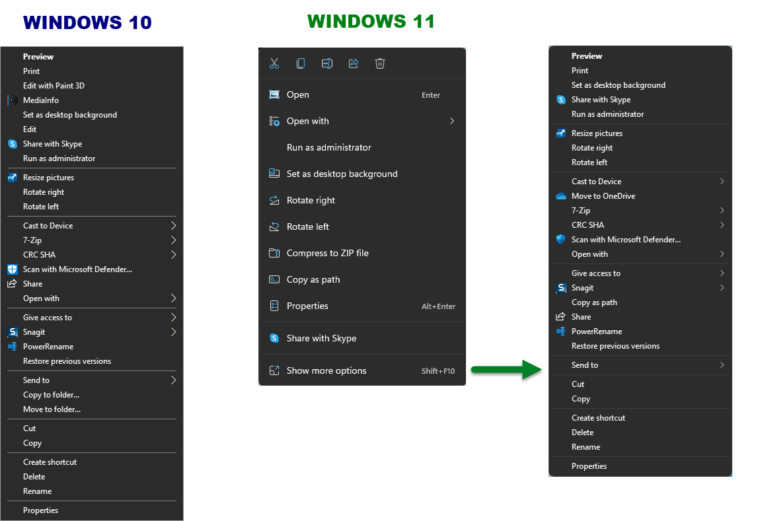Click the Set as desktop background icon in Windows 11 menu
The width and height of the screenshot is (768, 521).
274,173
